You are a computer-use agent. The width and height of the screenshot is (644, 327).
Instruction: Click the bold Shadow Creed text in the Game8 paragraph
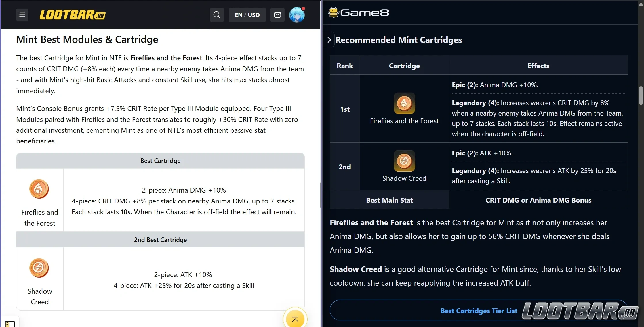coord(356,269)
